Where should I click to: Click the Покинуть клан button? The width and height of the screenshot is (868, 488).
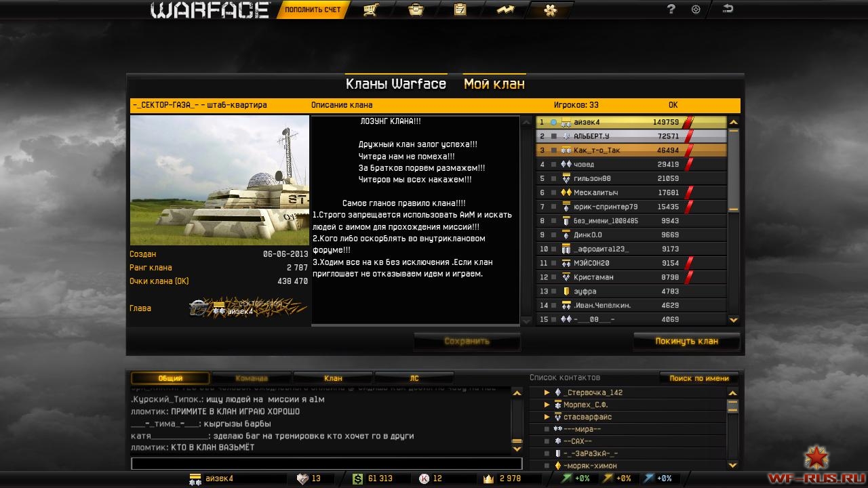pos(686,341)
